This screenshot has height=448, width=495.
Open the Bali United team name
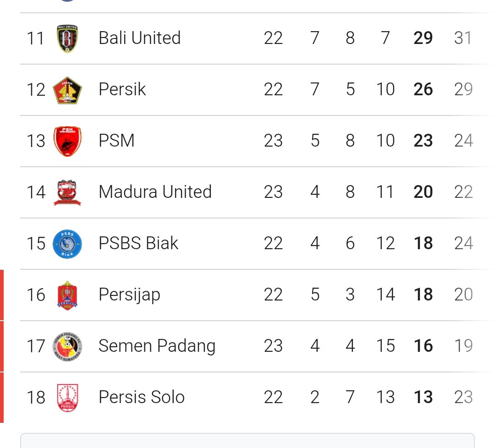click(139, 38)
